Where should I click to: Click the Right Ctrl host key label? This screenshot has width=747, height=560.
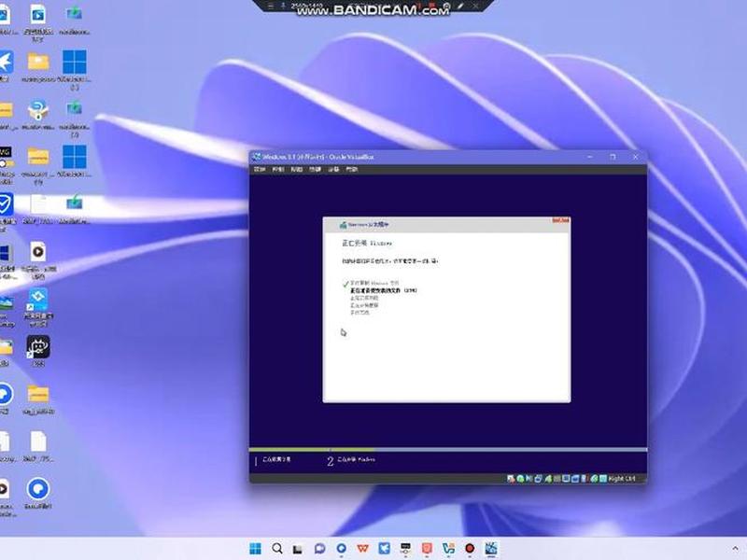point(622,479)
